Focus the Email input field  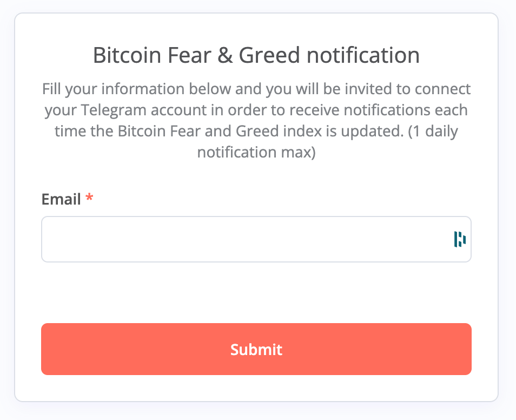[243, 239]
